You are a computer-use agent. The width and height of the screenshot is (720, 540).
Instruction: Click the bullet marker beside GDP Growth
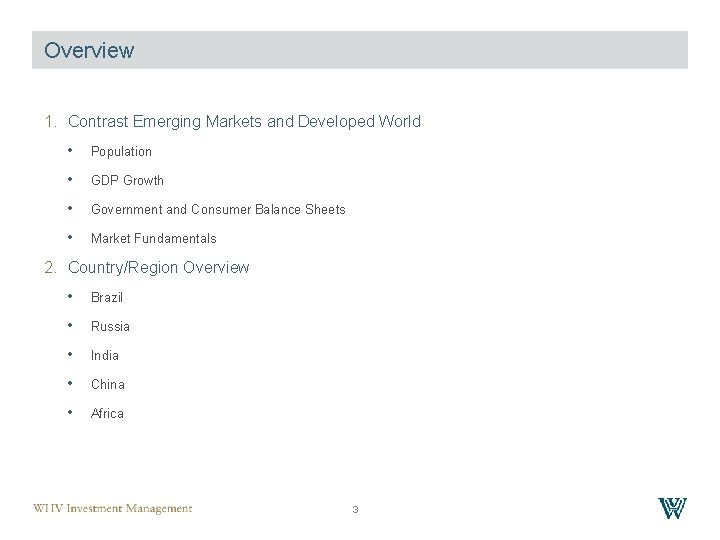tap(71, 180)
